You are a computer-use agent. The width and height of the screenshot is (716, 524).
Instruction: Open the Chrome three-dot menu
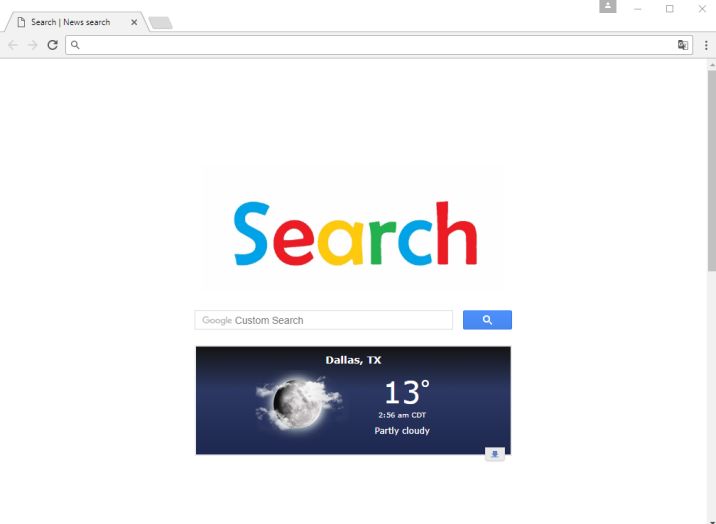706,45
